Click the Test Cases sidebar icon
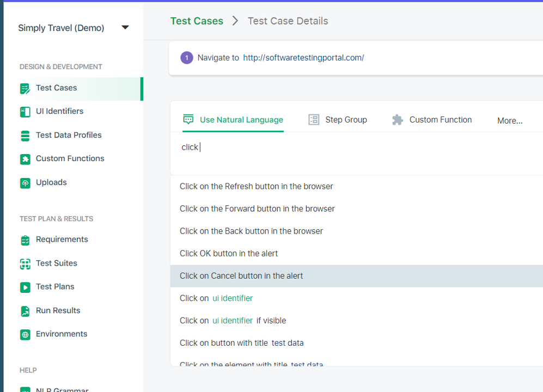The height and width of the screenshot is (392, 543). pyautogui.click(x=25, y=89)
